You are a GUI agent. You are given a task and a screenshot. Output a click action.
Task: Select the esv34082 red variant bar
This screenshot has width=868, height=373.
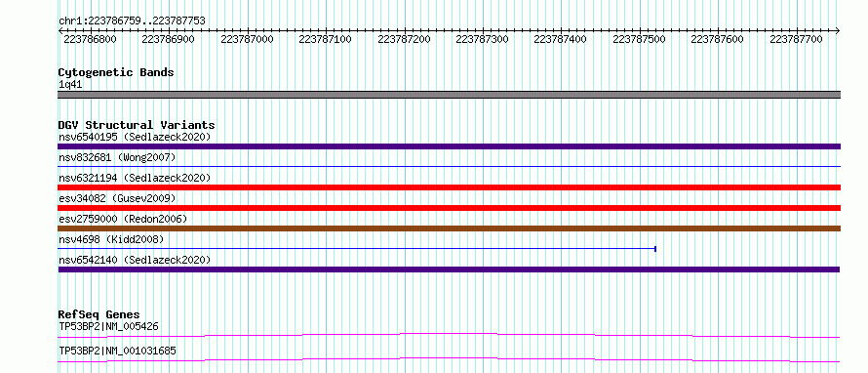pyautogui.click(x=449, y=208)
